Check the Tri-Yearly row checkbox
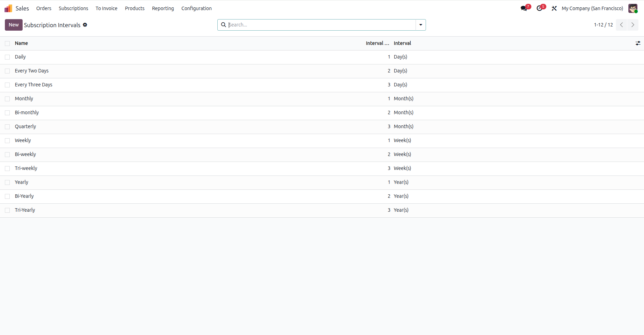 (x=7, y=210)
